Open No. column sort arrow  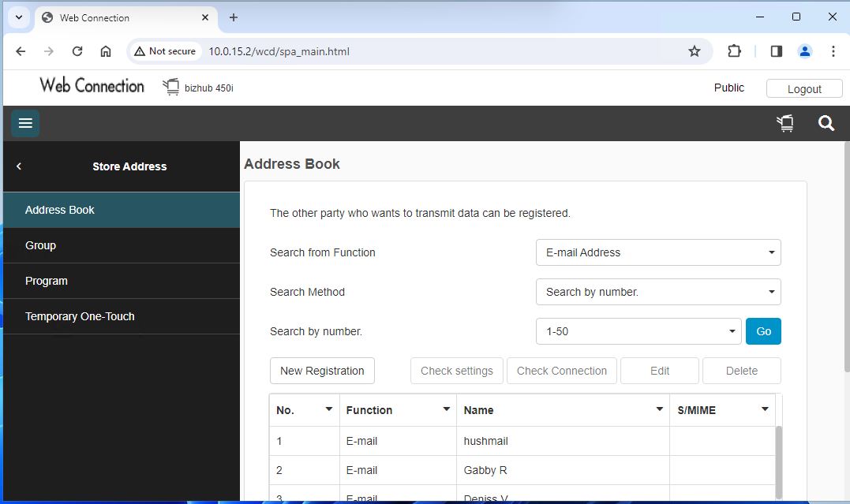(328, 409)
